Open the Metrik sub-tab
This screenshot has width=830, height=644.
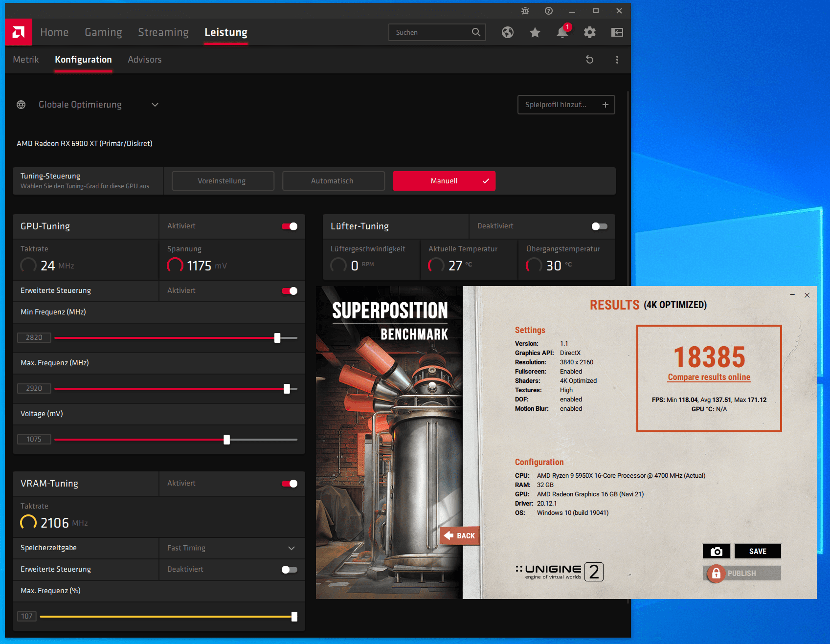pos(26,60)
